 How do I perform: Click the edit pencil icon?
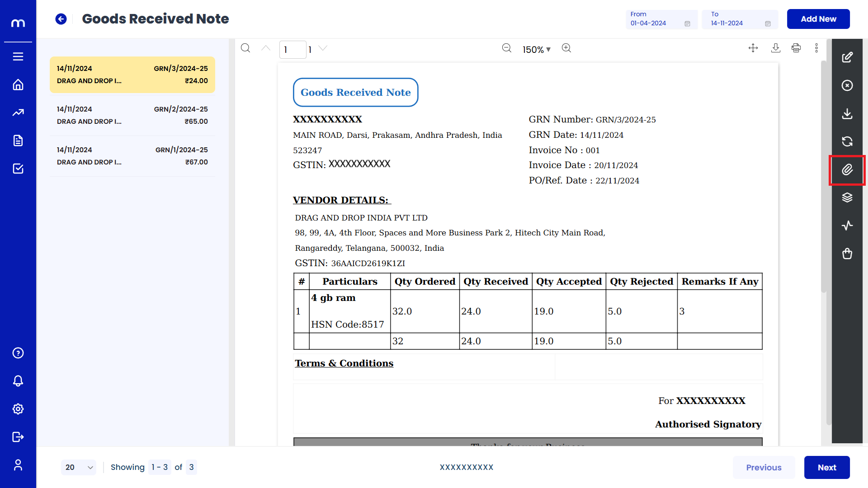847,57
